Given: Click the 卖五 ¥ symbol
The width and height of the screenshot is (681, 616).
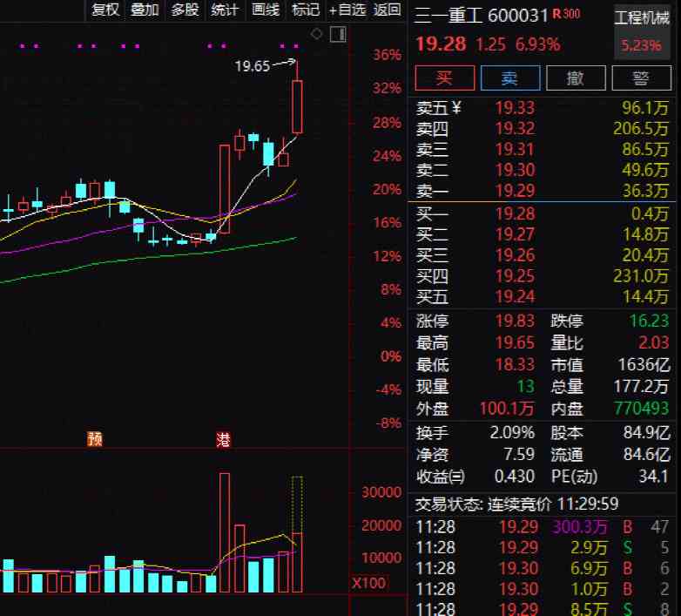Looking at the screenshot, I should tap(456, 107).
